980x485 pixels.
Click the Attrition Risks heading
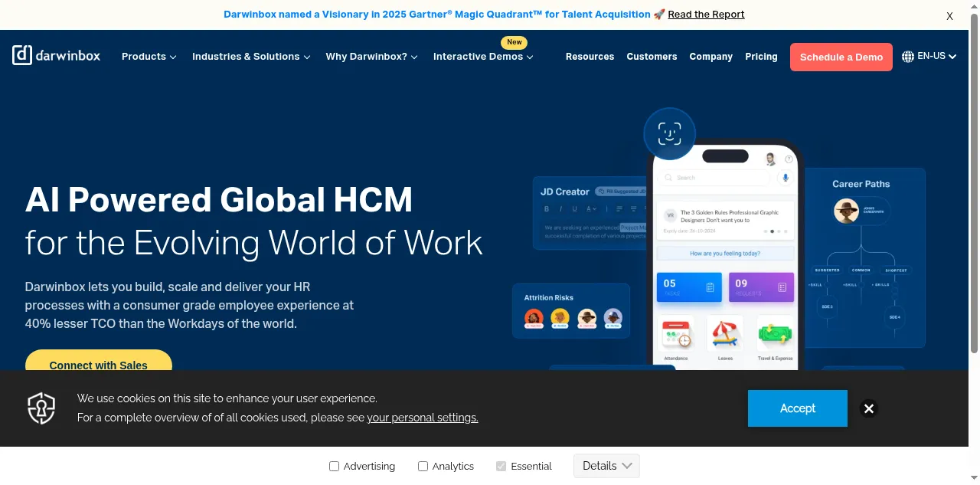coord(548,297)
